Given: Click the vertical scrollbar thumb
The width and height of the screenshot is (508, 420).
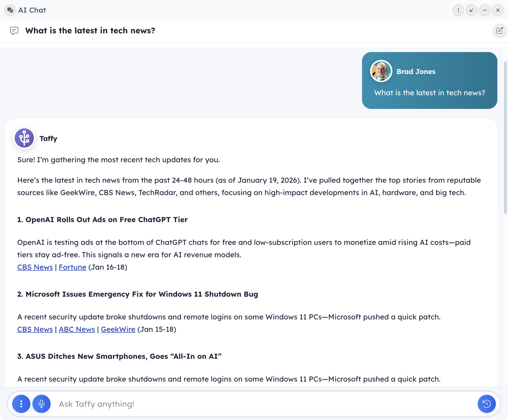Looking at the screenshot, I should 505,138.
